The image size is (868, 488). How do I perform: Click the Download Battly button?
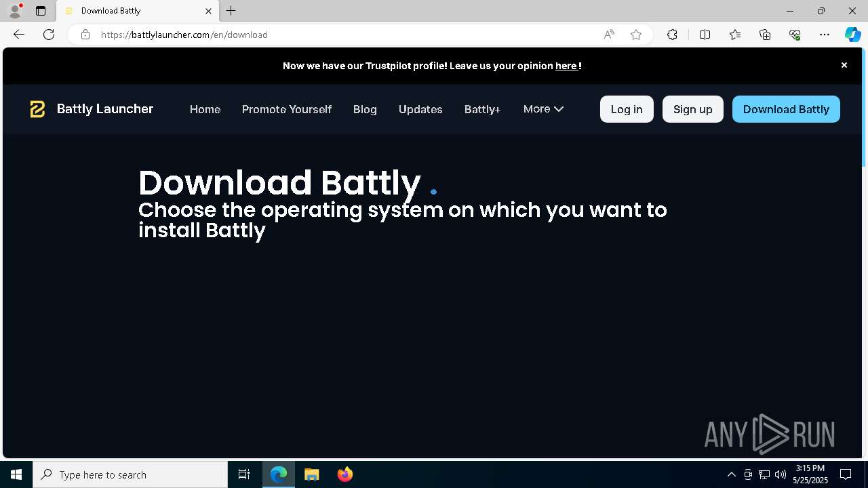[786, 109]
